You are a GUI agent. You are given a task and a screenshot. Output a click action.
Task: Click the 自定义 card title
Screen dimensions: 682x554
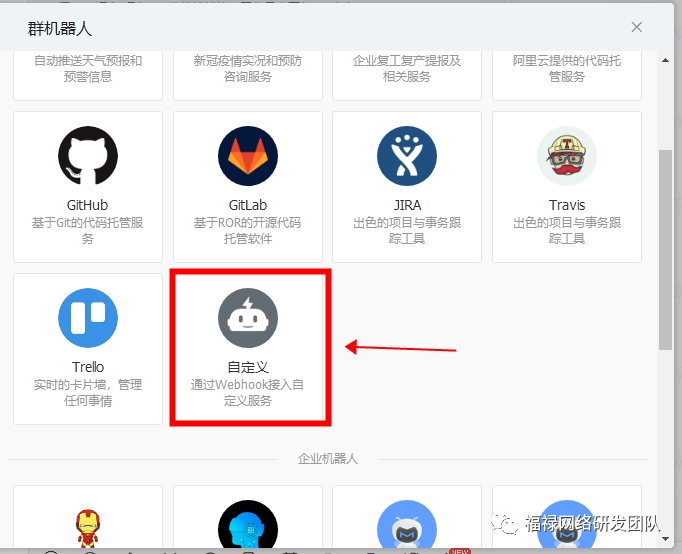click(x=248, y=367)
